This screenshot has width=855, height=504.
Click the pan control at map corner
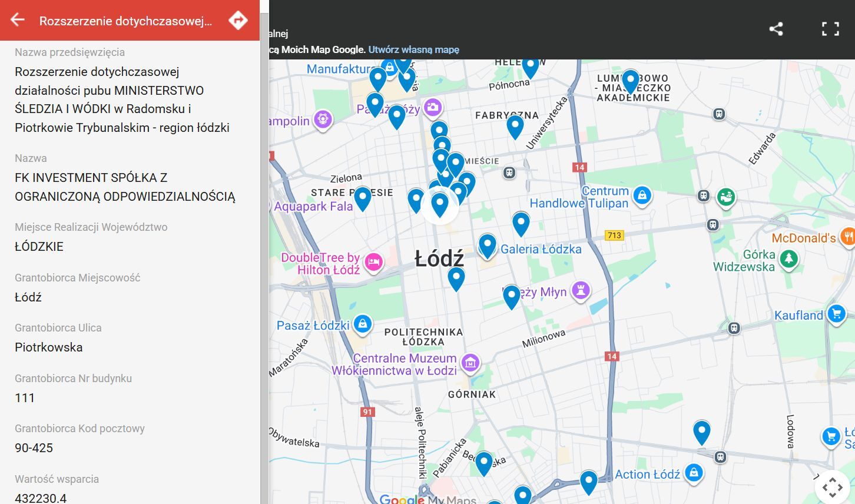click(x=833, y=487)
